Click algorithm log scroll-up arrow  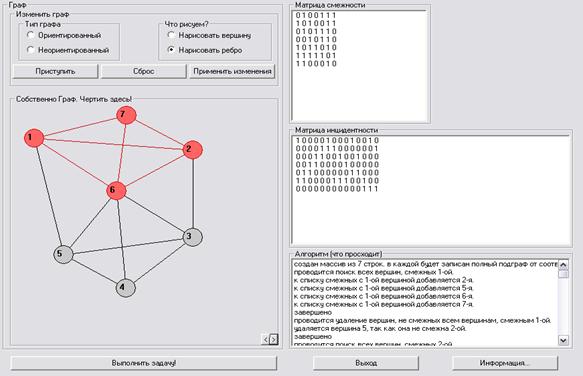563,264
